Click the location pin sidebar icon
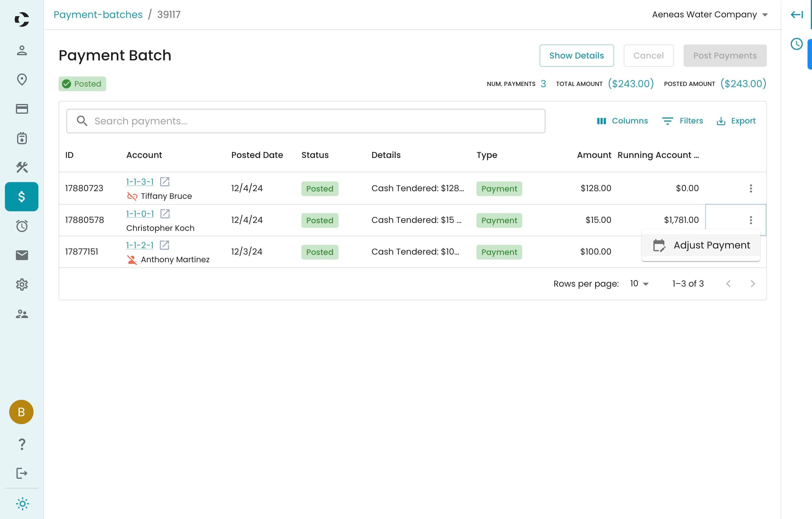This screenshot has height=519, width=812. point(22,80)
